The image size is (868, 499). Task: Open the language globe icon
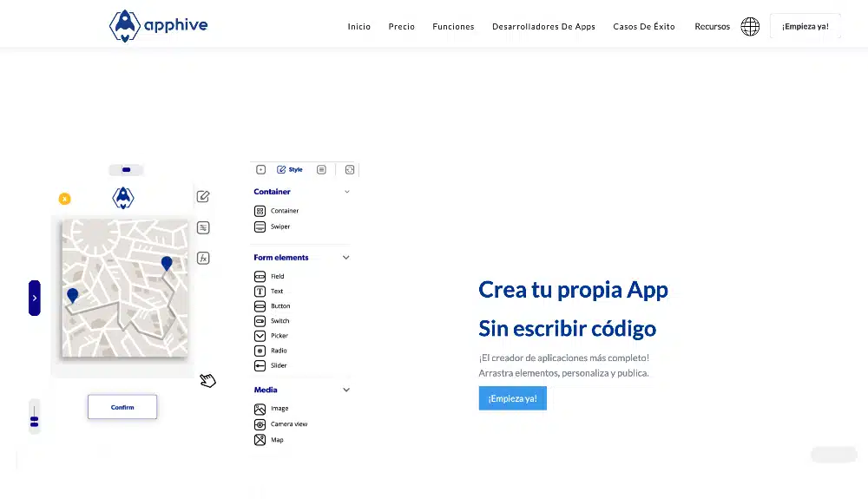[750, 27]
